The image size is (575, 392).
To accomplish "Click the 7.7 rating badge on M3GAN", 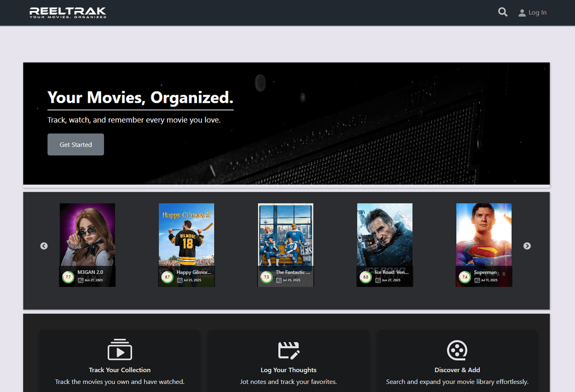I will click(68, 277).
